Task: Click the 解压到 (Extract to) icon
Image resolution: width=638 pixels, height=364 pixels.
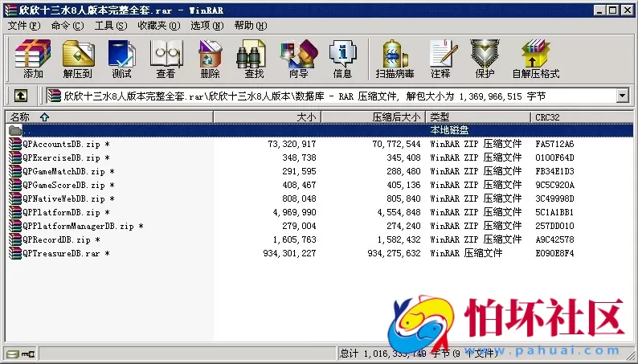Action: click(x=78, y=59)
